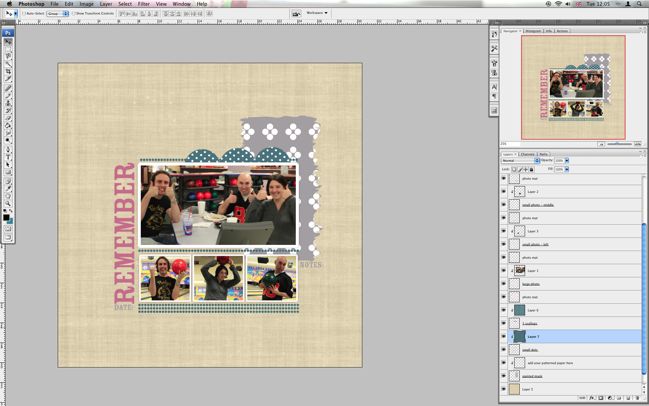Hide the selected Layer 7
This screenshot has width=649, height=406.
click(504, 336)
